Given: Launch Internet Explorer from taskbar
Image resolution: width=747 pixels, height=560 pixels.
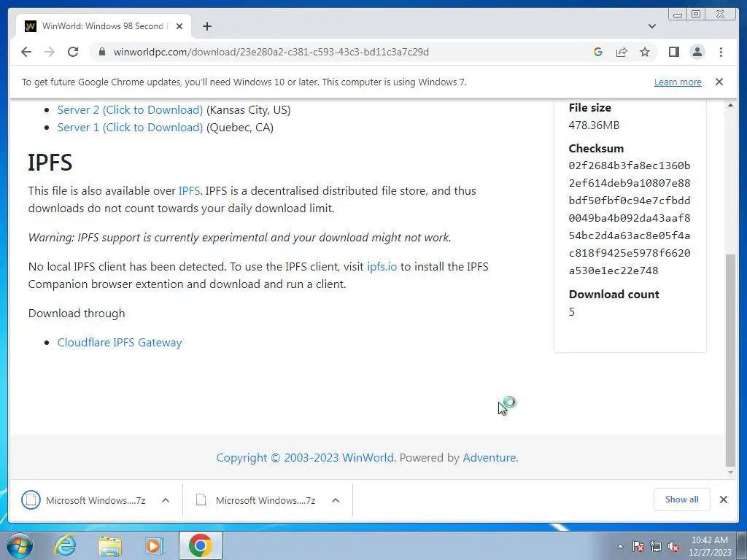Looking at the screenshot, I should tap(65, 545).
